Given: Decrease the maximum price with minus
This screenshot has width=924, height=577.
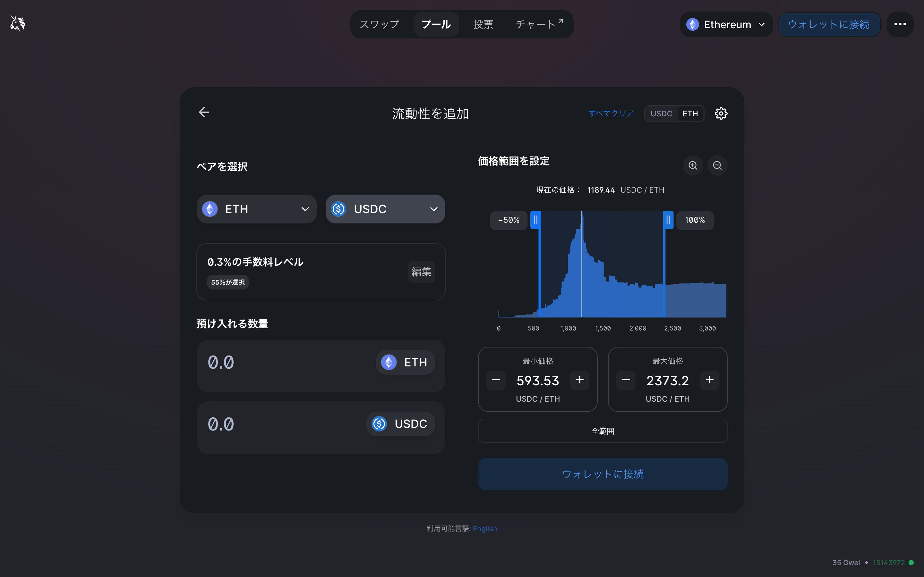Looking at the screenshot, I should pos(626,380).
